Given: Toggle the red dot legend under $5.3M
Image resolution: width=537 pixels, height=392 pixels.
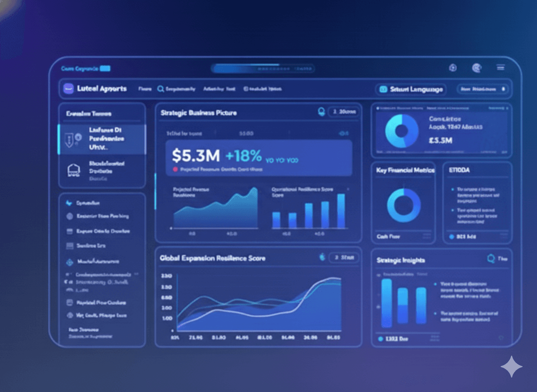Looking at the screenshot, I should tap(175, 169).
